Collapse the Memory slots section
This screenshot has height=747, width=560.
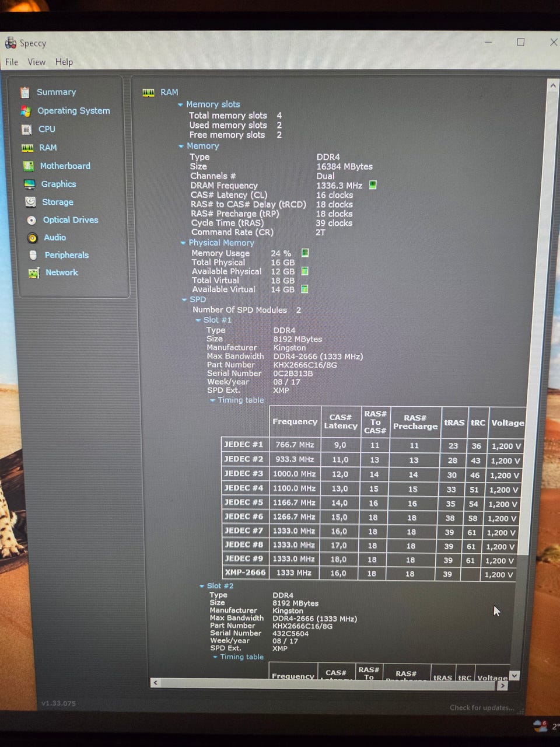(x=180, y=105)
